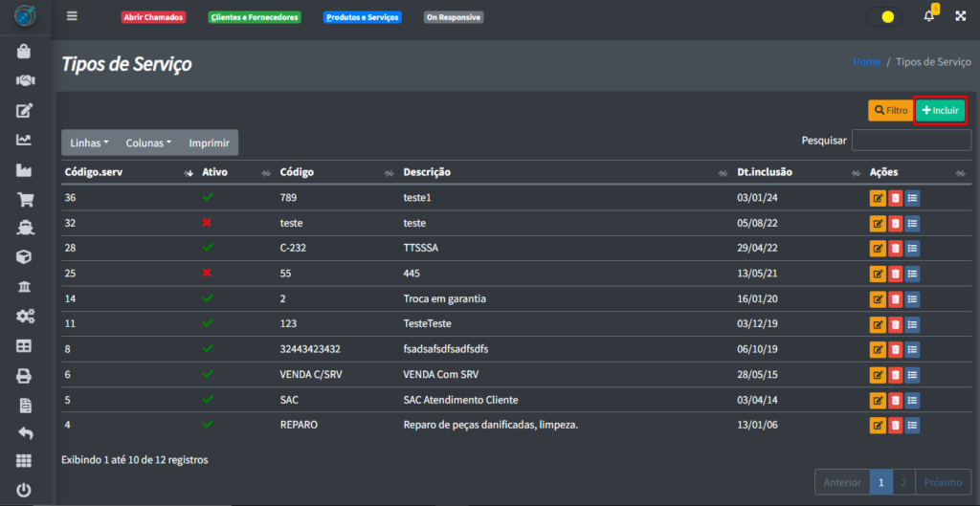The height and width of the screenshot is (506, 980).
Task: Click the fullscreen expand icon
Action: point(960,16)
